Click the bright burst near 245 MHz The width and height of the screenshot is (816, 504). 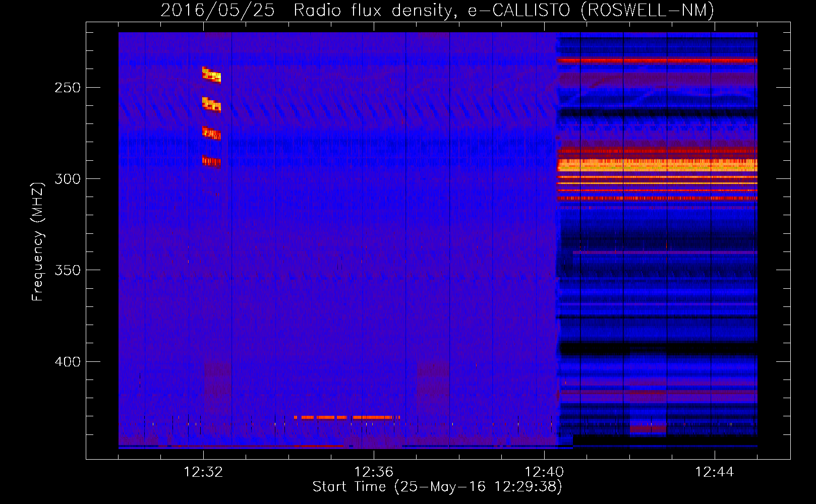pos(211,75)
